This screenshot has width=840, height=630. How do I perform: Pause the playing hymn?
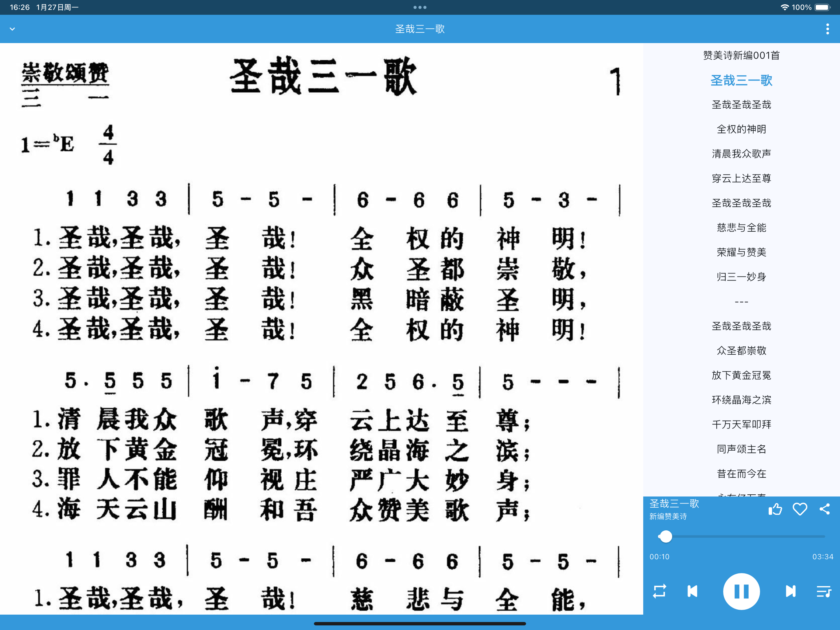(x=741, y=591)
